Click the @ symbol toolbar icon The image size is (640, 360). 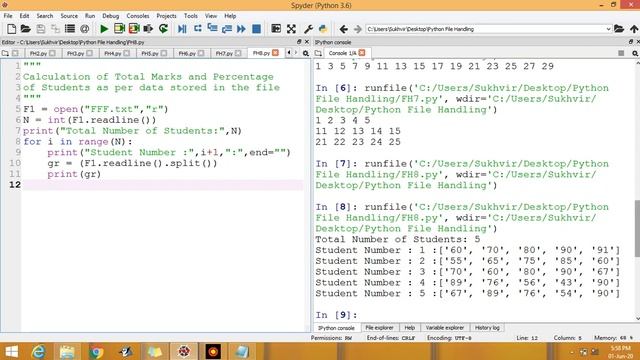point(84,29)
